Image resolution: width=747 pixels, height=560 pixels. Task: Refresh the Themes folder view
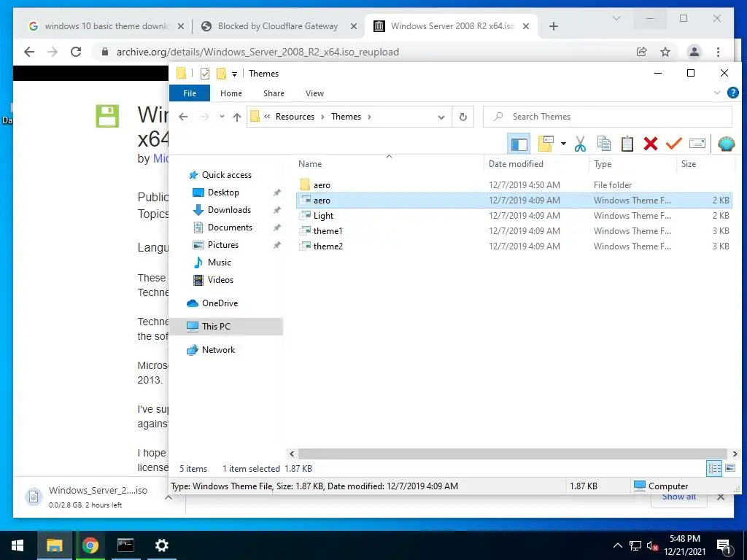(x=463, y=117)
